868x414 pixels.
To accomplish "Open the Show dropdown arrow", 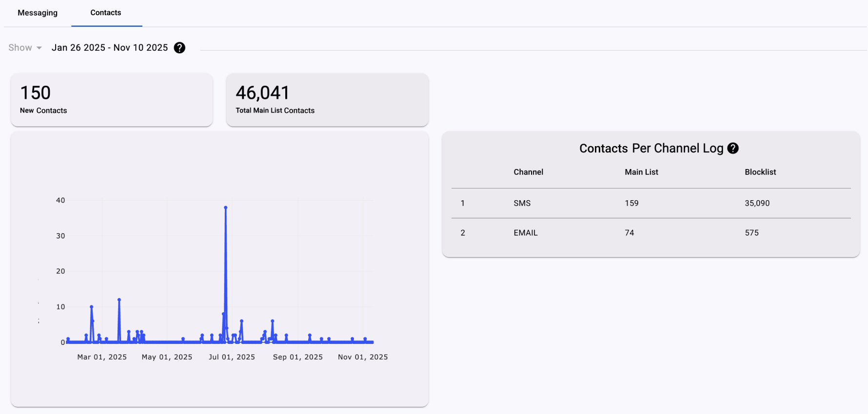I will point(39,48).
